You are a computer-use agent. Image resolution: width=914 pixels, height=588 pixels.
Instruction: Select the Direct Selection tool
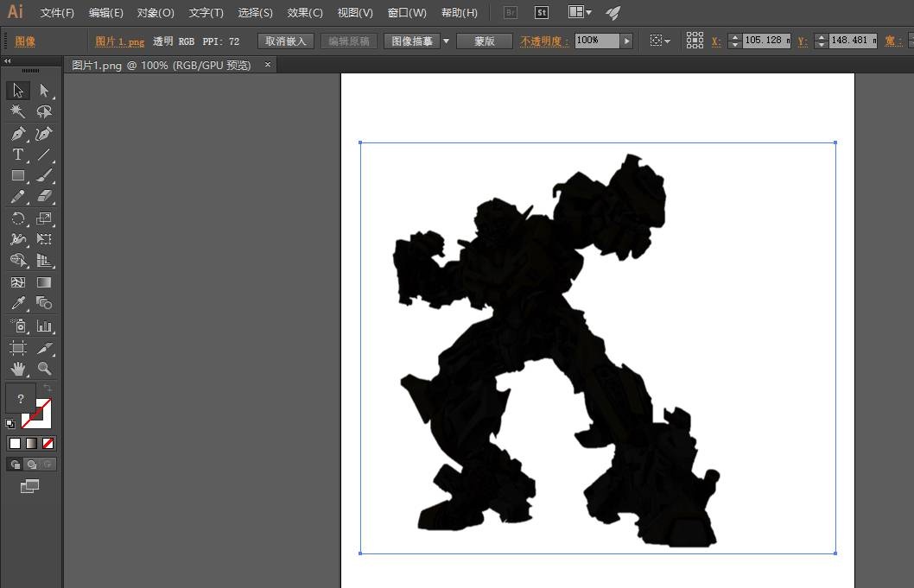coord(44,91)
